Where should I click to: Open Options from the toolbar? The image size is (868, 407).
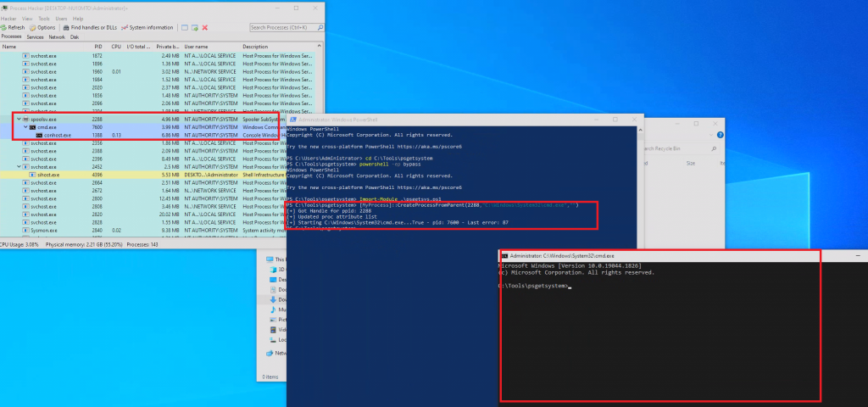(x=42, y=27)
